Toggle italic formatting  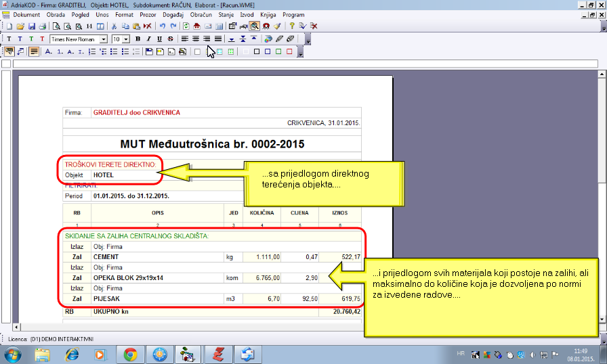tap(148, 39)
